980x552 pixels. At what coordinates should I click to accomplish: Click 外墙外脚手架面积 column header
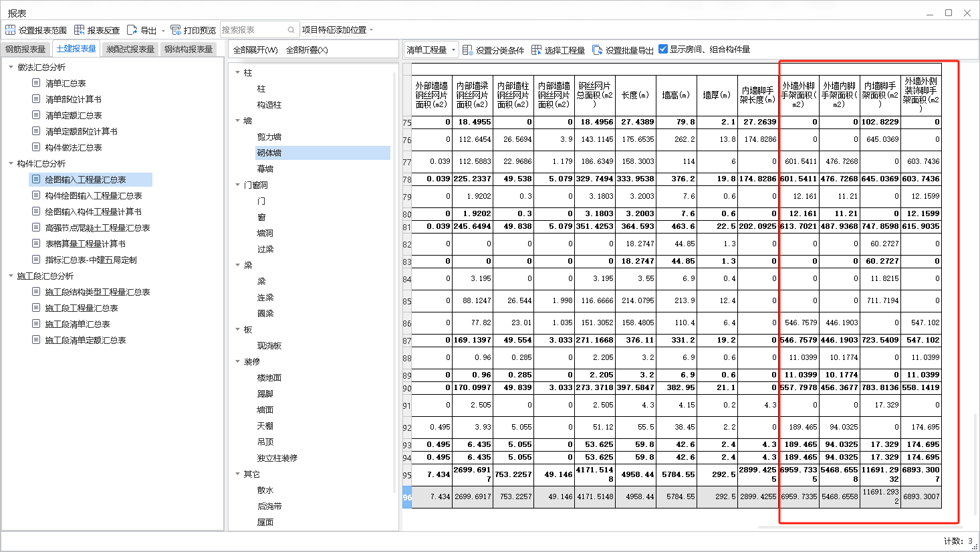tap(799, 95)
